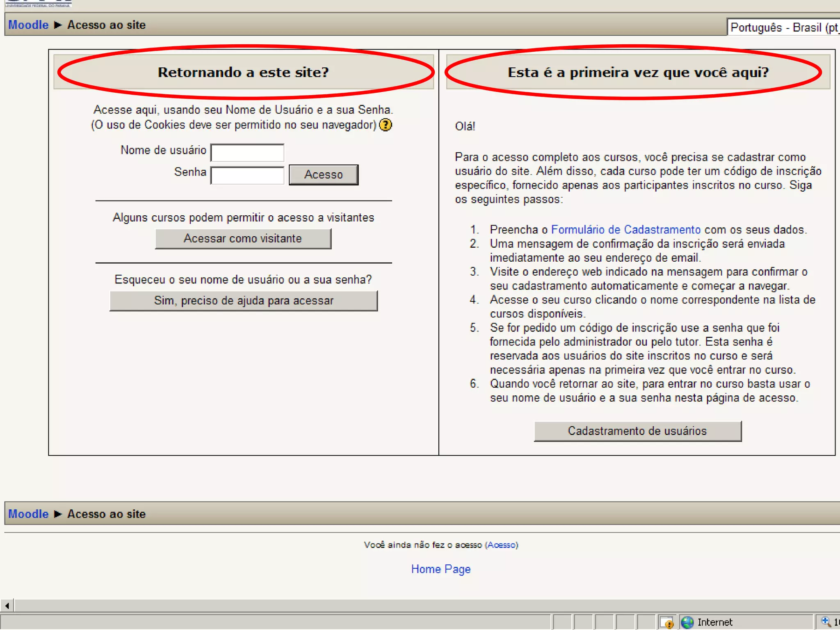The width and height of the screenshot is (840, 630).
Task: Click Acessar como visitante button
Action: (243, 239)
